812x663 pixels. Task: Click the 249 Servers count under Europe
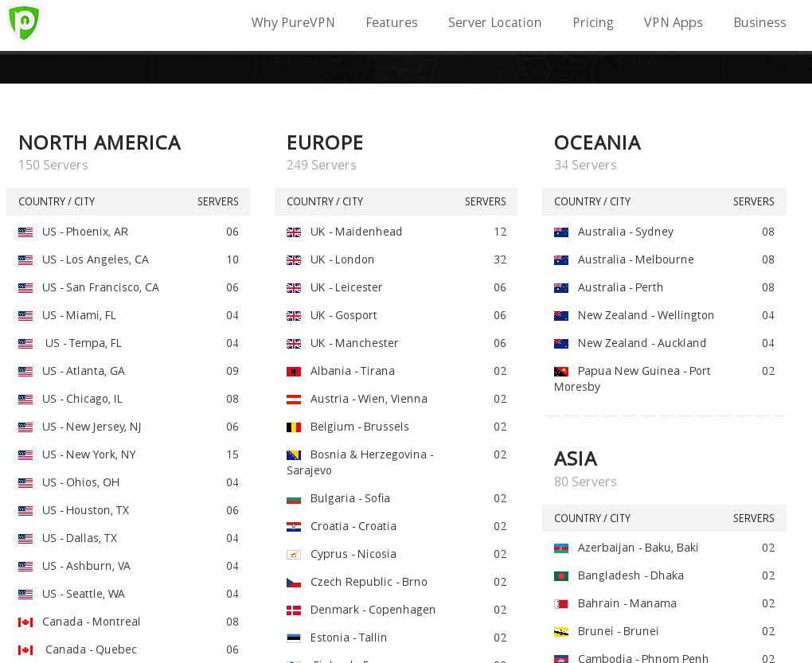point(322,165)
